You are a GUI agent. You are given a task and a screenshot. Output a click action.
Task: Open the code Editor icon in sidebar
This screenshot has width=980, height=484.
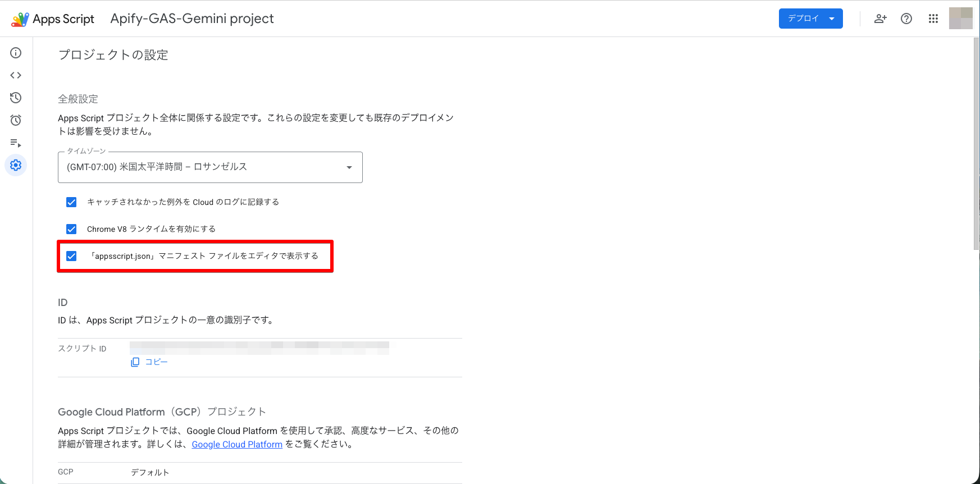tap(16, 75)
